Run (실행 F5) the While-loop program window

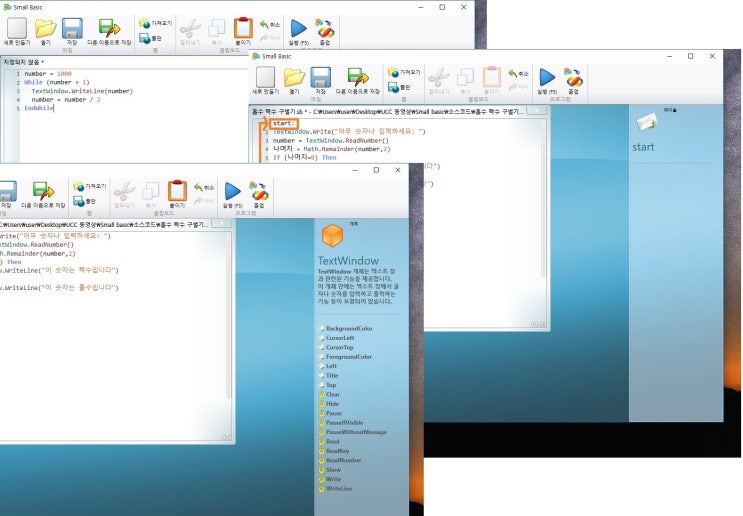(298, 32)
